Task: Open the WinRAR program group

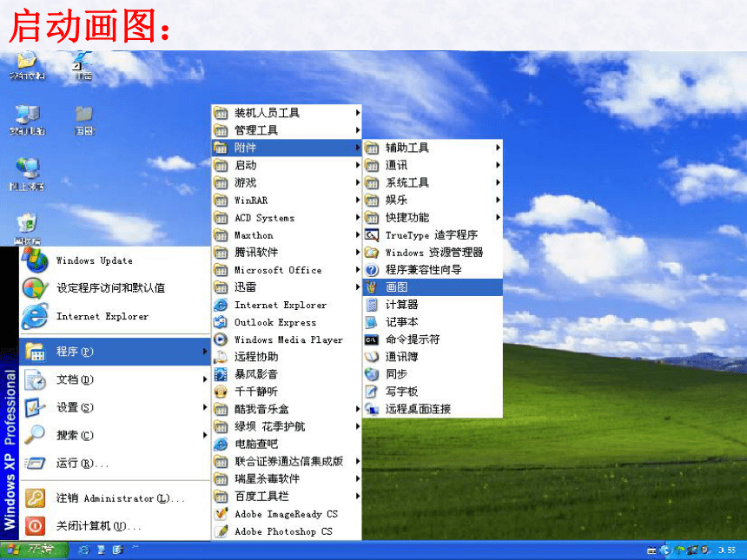Action: click(287, 200)
